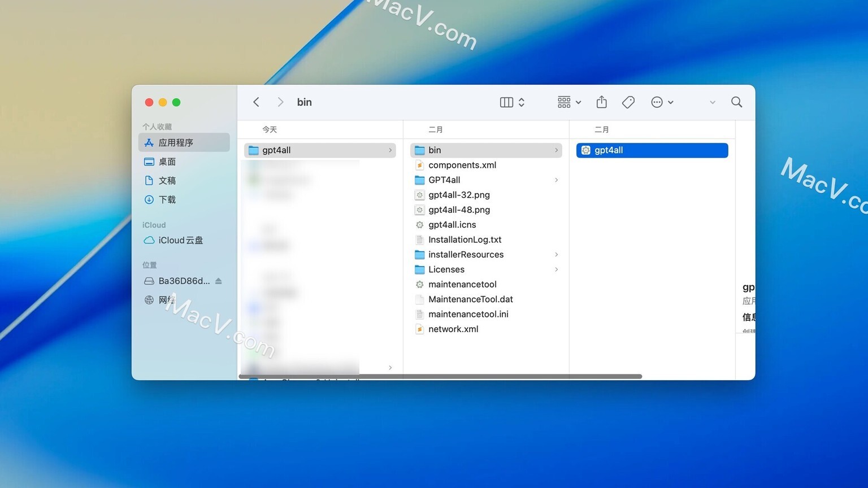Click the Applications sidebar icon
Screen dimensions: 868x488
149,142
